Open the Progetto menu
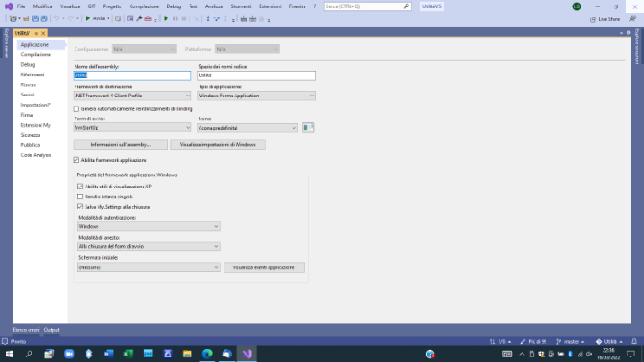644x362 pixels. pos(112,6)
